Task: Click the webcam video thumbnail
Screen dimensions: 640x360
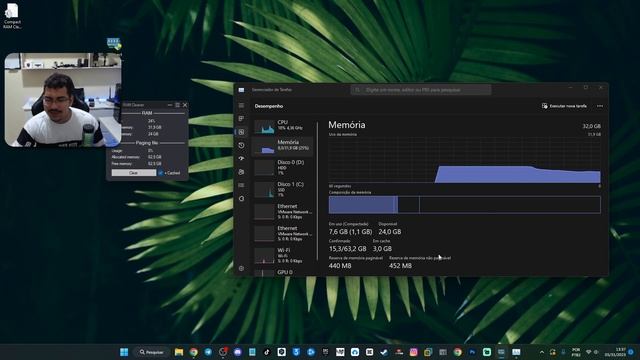Action: tap(63, 100)
